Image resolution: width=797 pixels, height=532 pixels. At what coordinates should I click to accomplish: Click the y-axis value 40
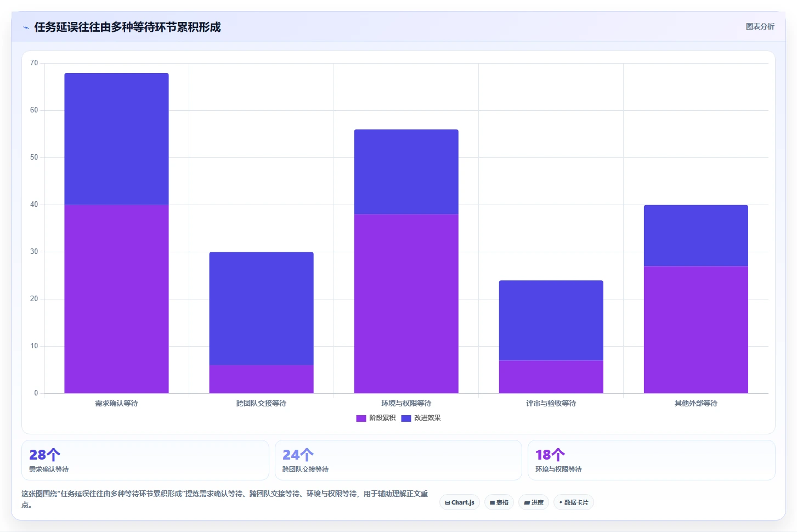(x=34, y=205)
